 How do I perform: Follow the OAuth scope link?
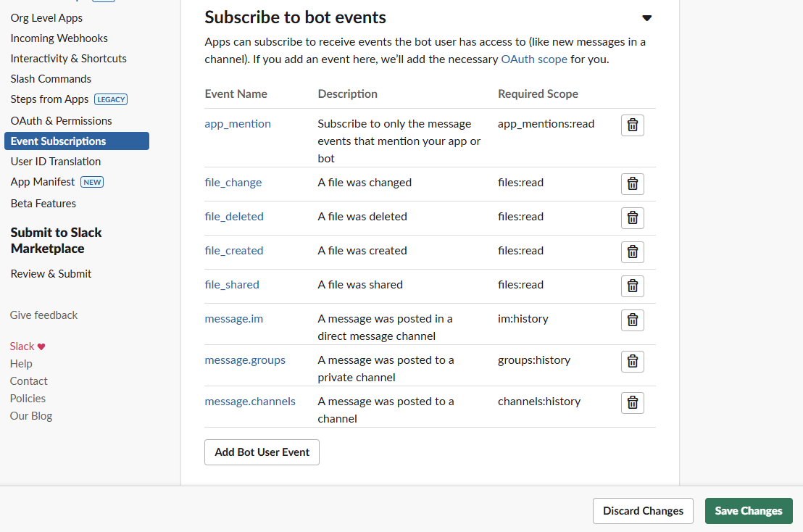tap(534, 59)
